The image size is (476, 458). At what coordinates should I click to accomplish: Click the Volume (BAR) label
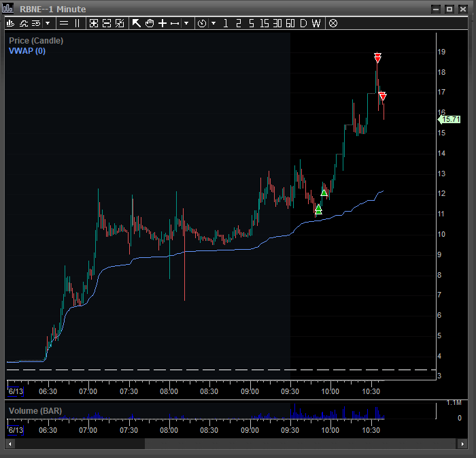pyautogui.click(x=35, y=411)
